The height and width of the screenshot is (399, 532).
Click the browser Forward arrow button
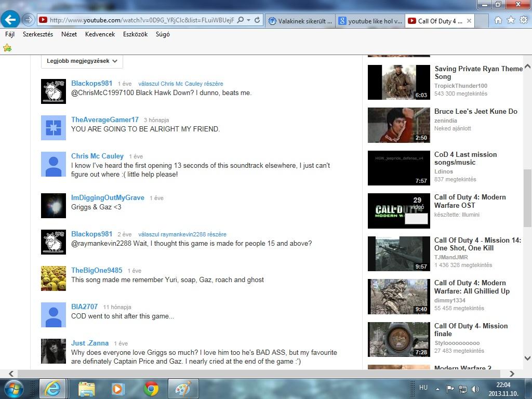[x=28, y=20]
